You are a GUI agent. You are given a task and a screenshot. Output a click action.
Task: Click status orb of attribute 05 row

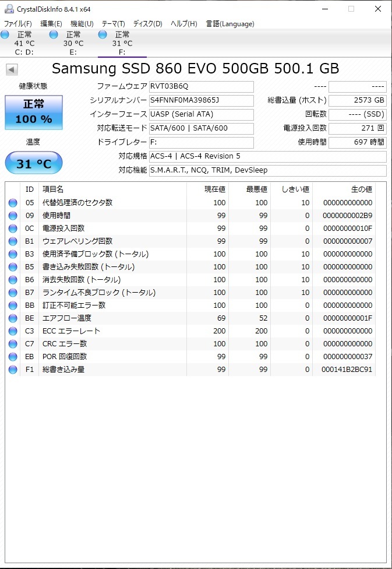(13, 203)
